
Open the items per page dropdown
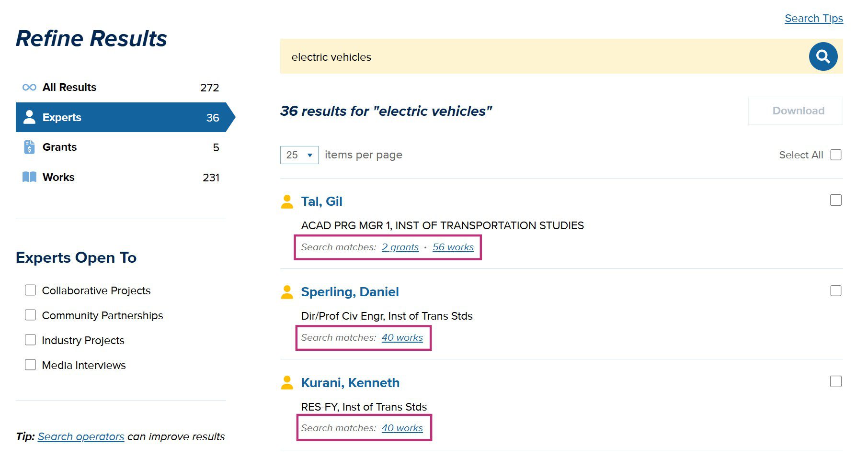(x=299, y=155)
